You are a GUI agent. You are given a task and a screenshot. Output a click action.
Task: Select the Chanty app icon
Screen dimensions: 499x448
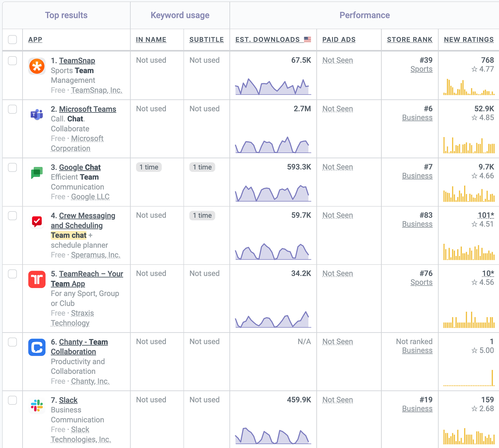click(x=37, y=347)
